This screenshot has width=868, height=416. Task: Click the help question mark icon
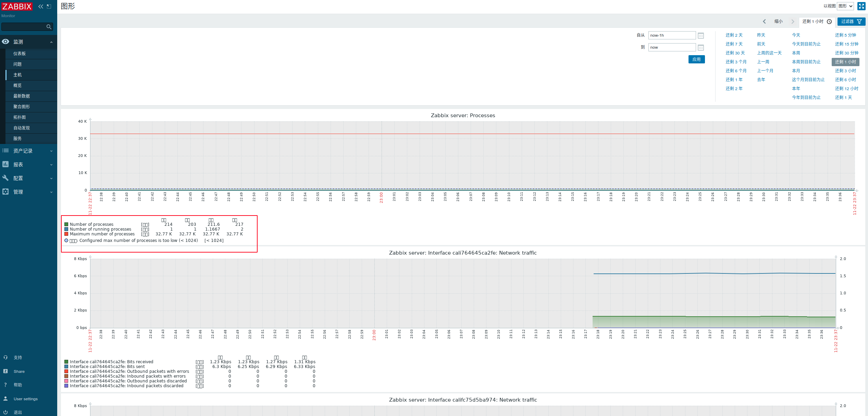tap(5, 385)
